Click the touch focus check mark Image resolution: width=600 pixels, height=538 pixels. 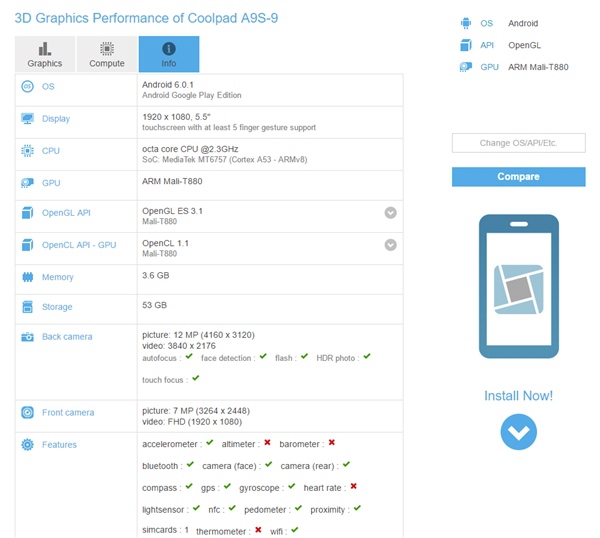(196, 378)
